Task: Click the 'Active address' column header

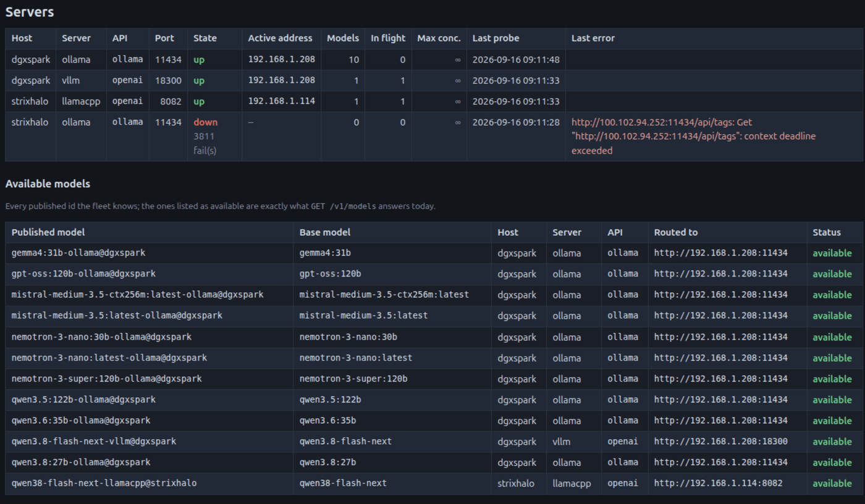Action: [281, 38]
